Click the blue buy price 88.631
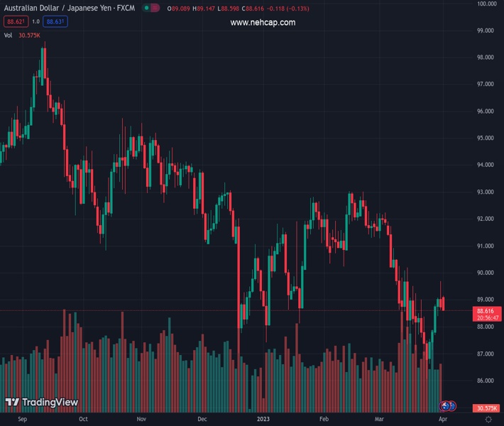504x426 pixels. coord(55,21)
